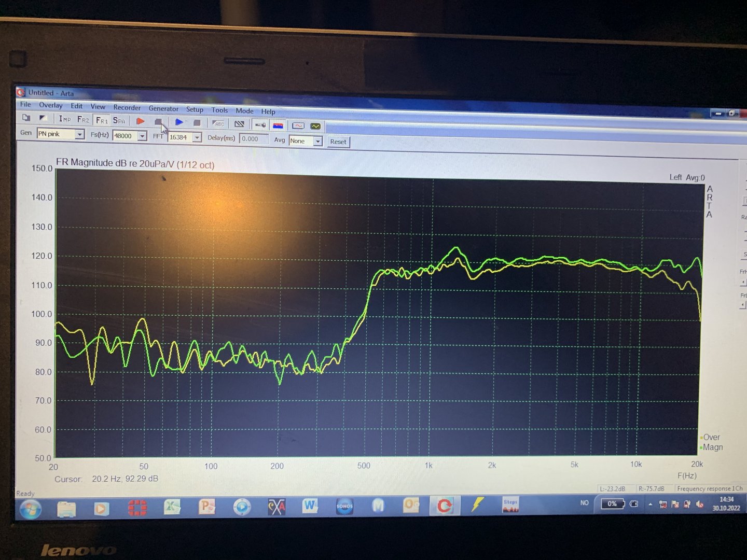This screenshot has height=560, width=747.
Task: Launch Word from the taskbar
Action: pos(311,506)
